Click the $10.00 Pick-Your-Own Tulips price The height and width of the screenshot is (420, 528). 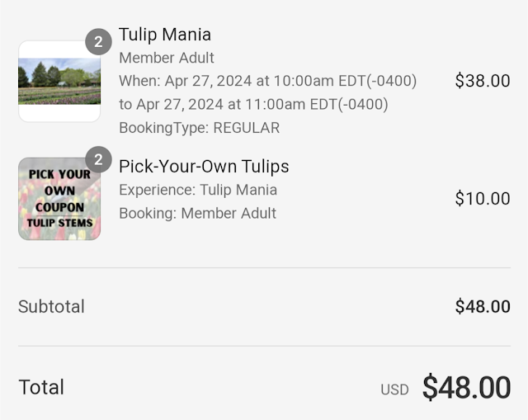tap(483, 199)
